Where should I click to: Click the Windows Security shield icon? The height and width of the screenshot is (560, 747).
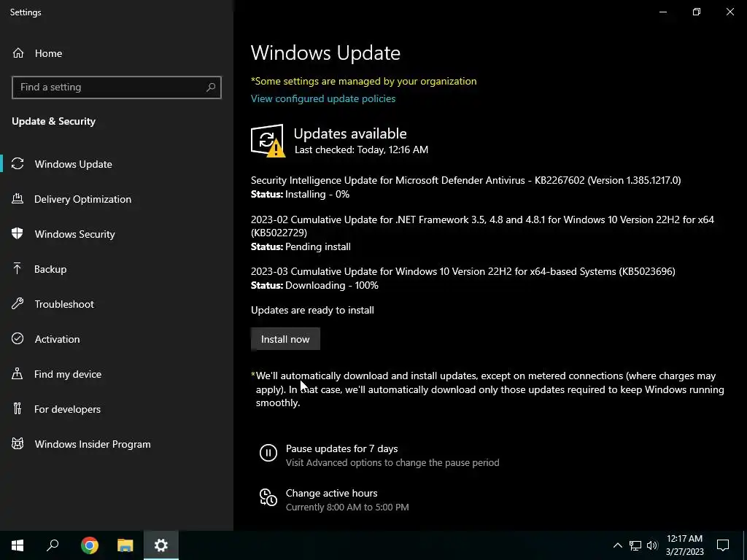click(x=18, y=233)
